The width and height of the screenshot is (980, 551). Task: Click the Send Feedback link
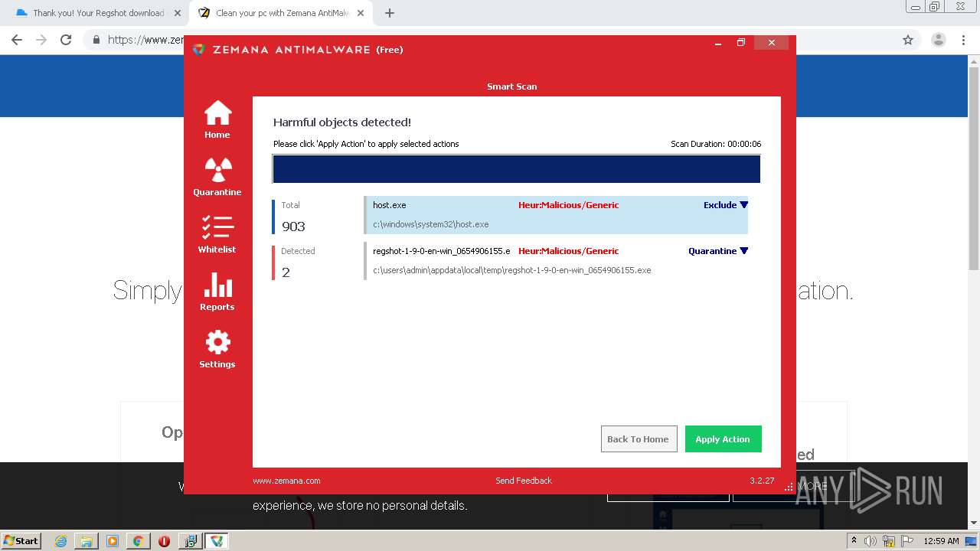(x=524, y=481)
